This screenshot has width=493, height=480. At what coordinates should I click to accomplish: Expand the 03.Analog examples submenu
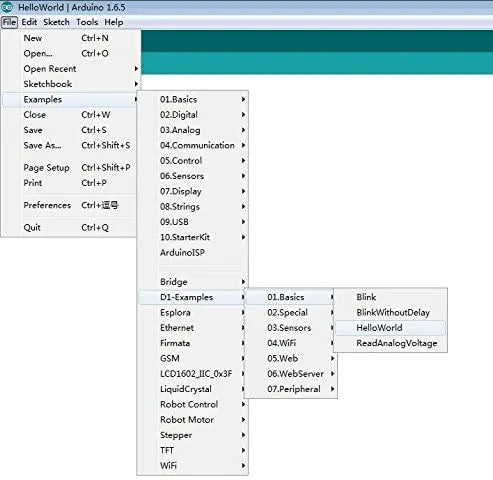click(x=193, y=130)
